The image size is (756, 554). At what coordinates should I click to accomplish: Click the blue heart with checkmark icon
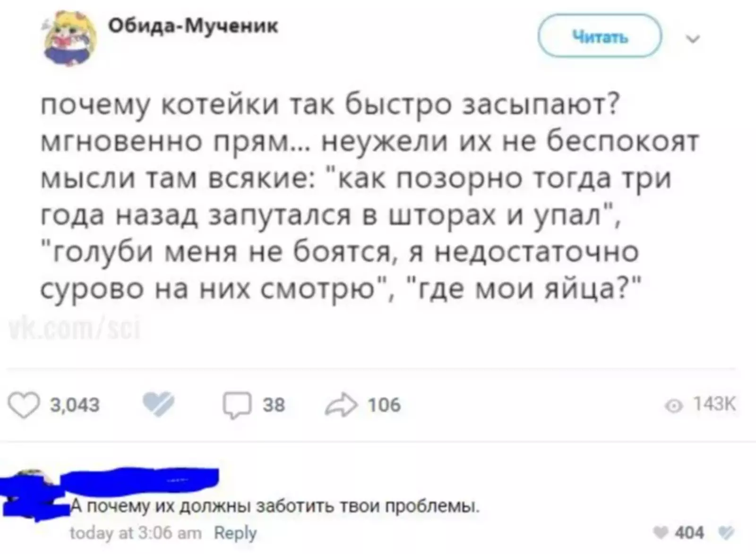pyautogui.click(x=158, y=405)
